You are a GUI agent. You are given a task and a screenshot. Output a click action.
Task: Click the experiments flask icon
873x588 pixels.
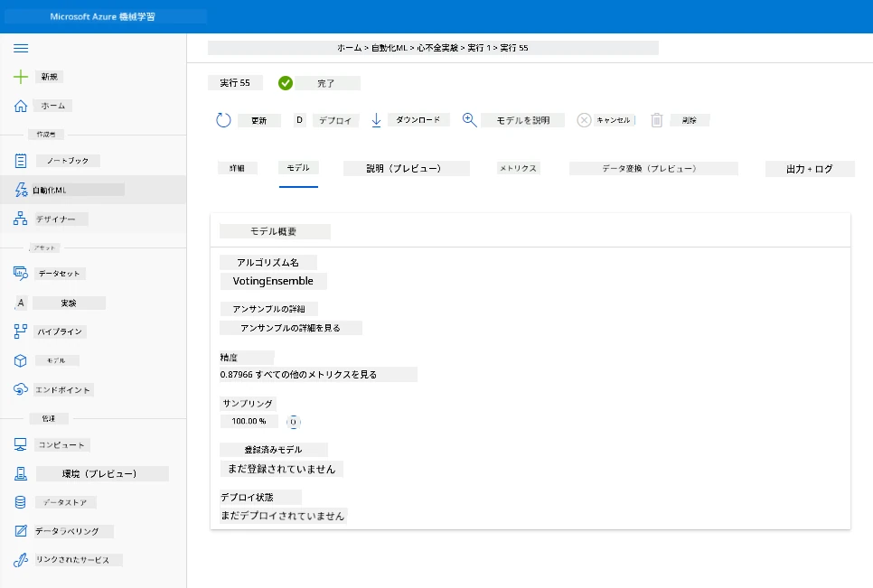(x=21, y=303)
